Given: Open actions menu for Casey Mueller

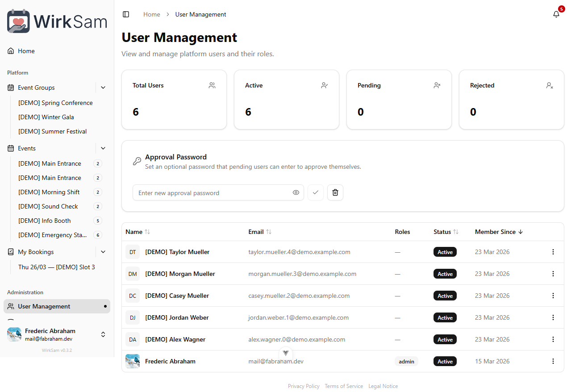Looking at the screenshot, I should click(553, 296).
